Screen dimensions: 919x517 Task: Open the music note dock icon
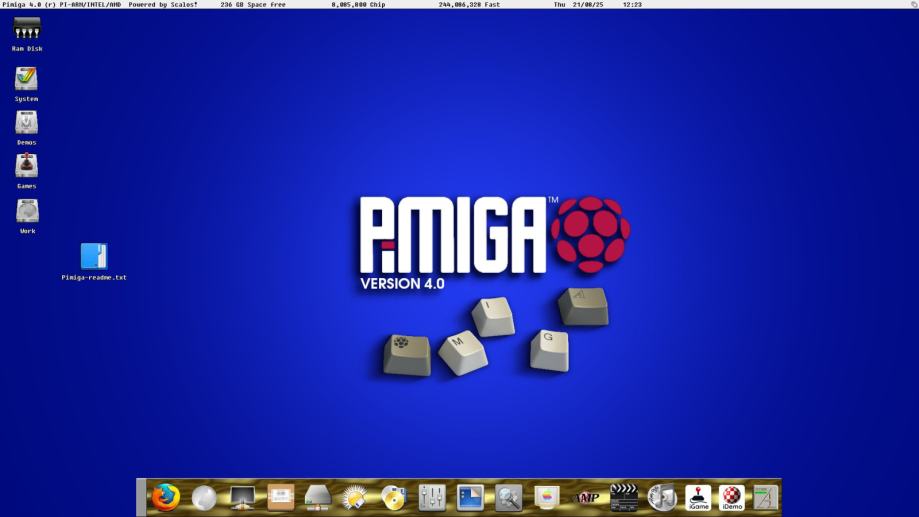coord(662,498)
